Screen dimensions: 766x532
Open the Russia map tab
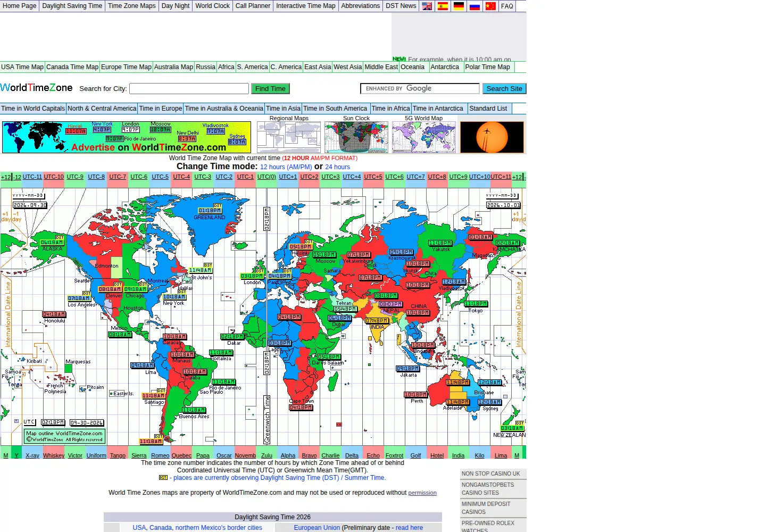coord(205,67)
